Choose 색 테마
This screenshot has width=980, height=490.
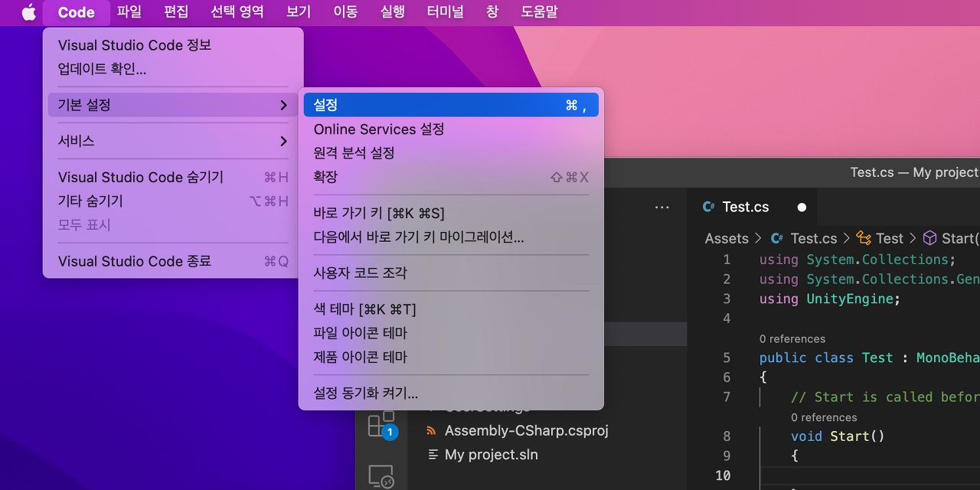click(x=451, y=309)
